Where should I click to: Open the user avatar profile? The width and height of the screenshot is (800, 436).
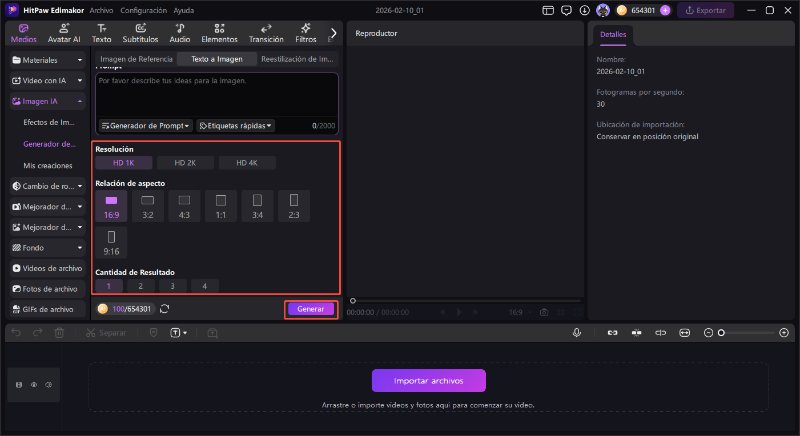[x=603, y=10]
